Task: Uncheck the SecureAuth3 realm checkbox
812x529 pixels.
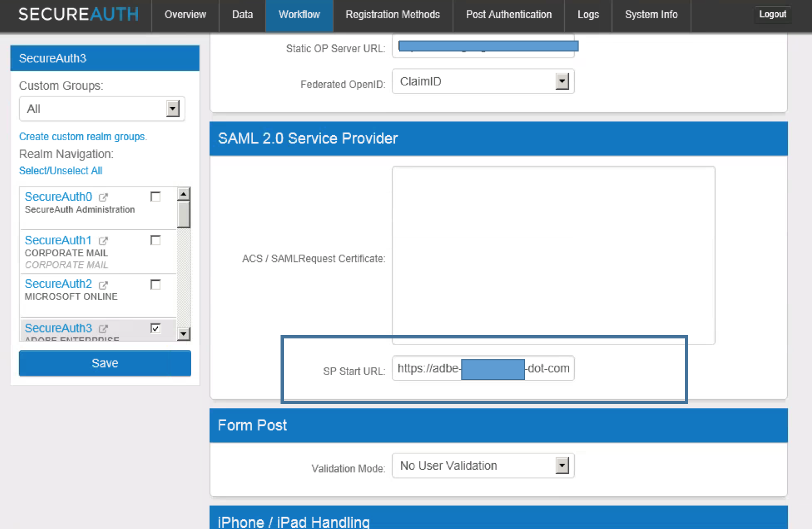Action: 156,328
